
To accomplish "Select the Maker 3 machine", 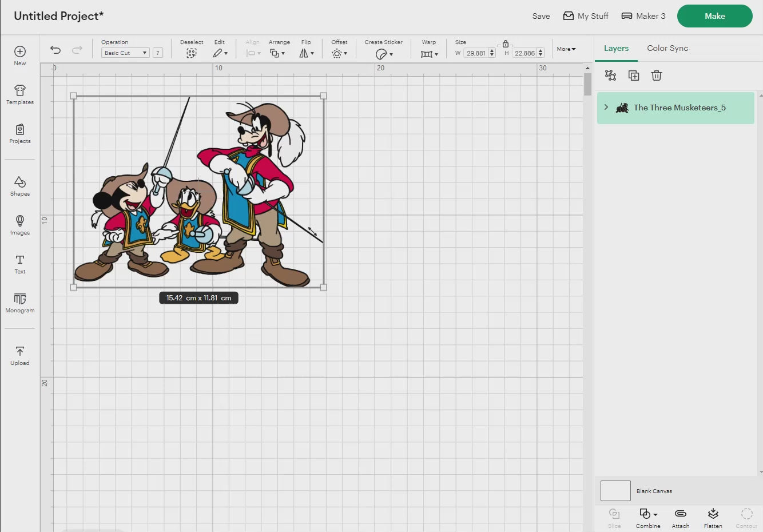I will [643, 16].
